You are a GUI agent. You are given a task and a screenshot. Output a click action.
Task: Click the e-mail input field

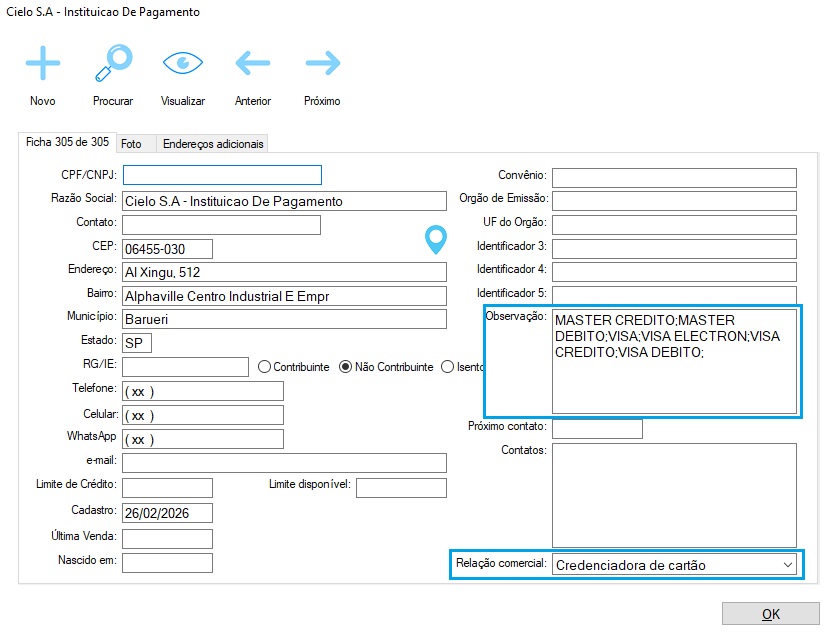[x=284, y=463]
